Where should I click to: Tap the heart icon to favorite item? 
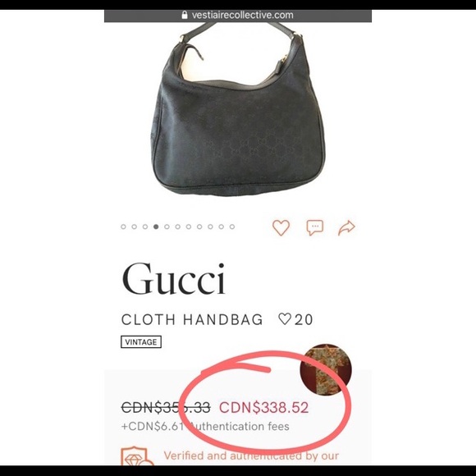[281, 227]
